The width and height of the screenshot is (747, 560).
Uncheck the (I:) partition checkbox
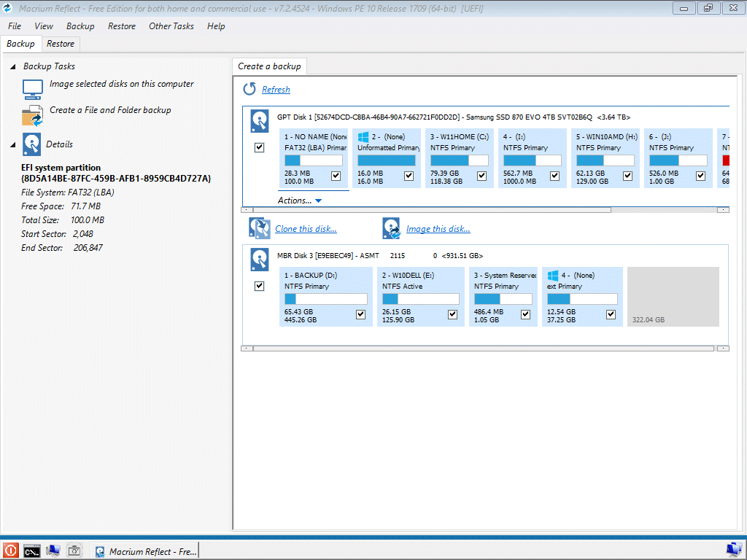pos(554,176)
